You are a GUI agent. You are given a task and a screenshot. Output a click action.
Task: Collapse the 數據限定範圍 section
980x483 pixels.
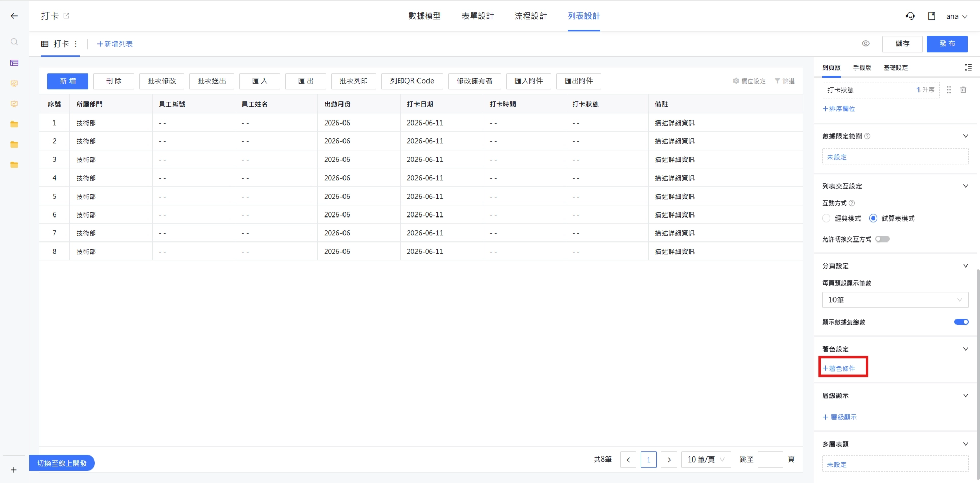click(x=966, y=136)
